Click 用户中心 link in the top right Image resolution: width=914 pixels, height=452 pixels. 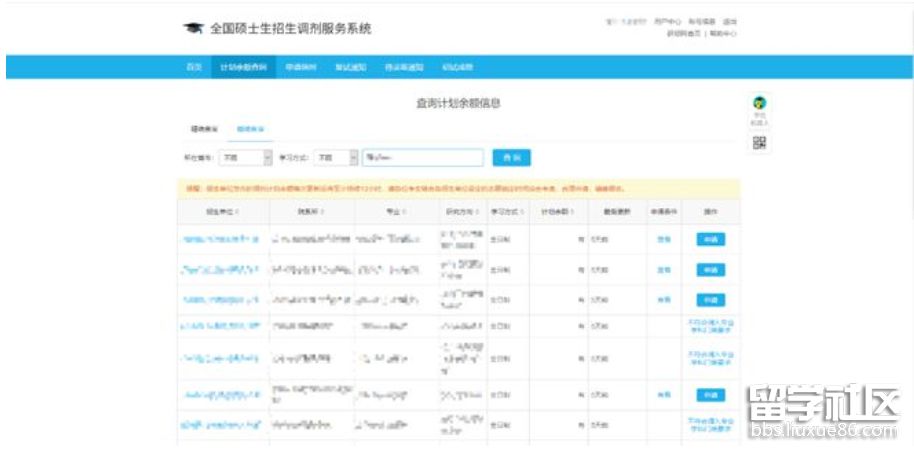(668, 21)
